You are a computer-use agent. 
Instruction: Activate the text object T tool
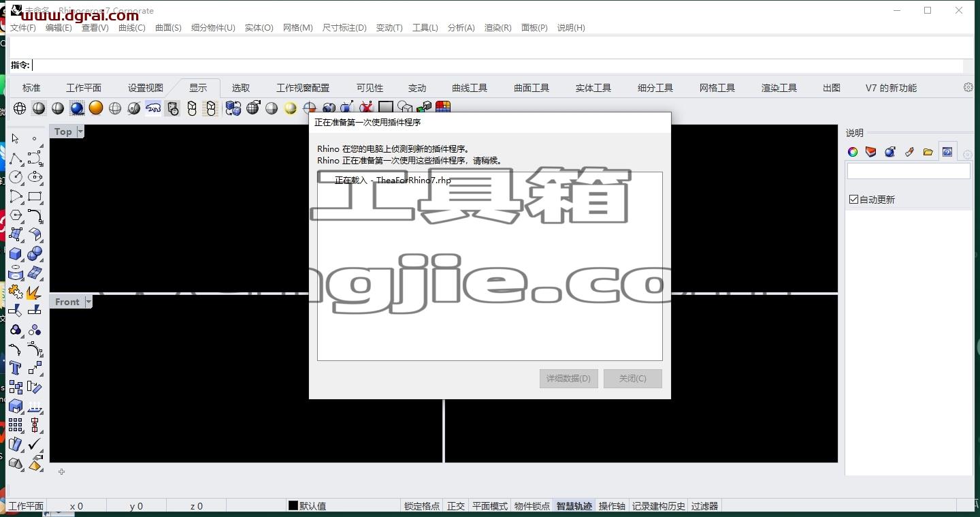(x=16, y=368)
